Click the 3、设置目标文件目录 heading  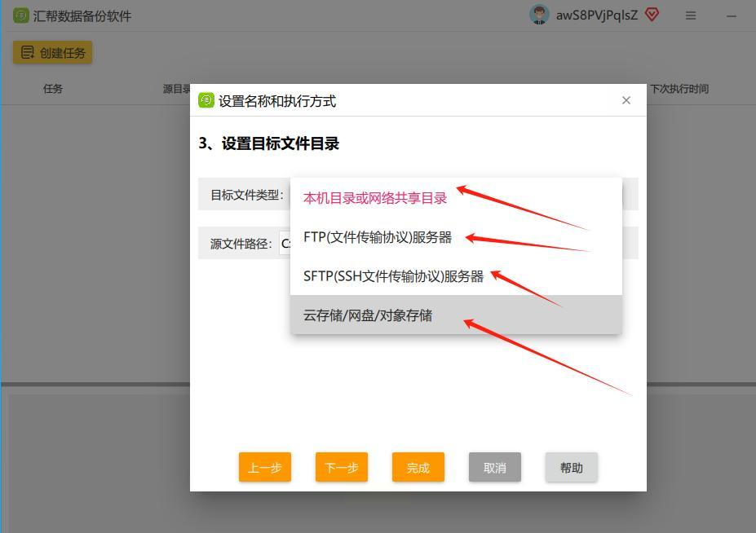pos(268,143)
